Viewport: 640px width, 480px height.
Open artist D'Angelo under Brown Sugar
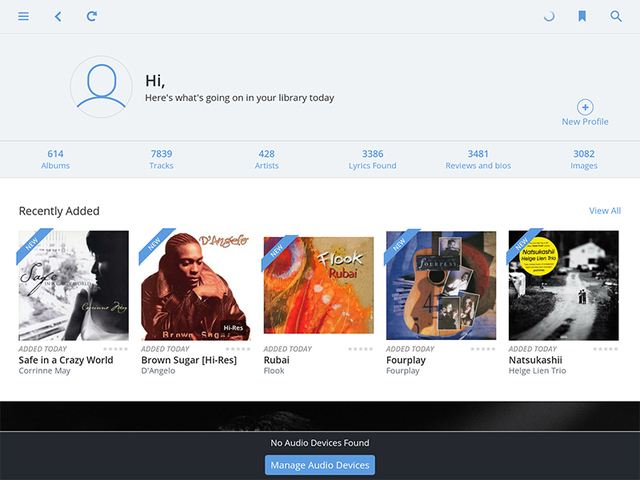click(x=158, y=371)
